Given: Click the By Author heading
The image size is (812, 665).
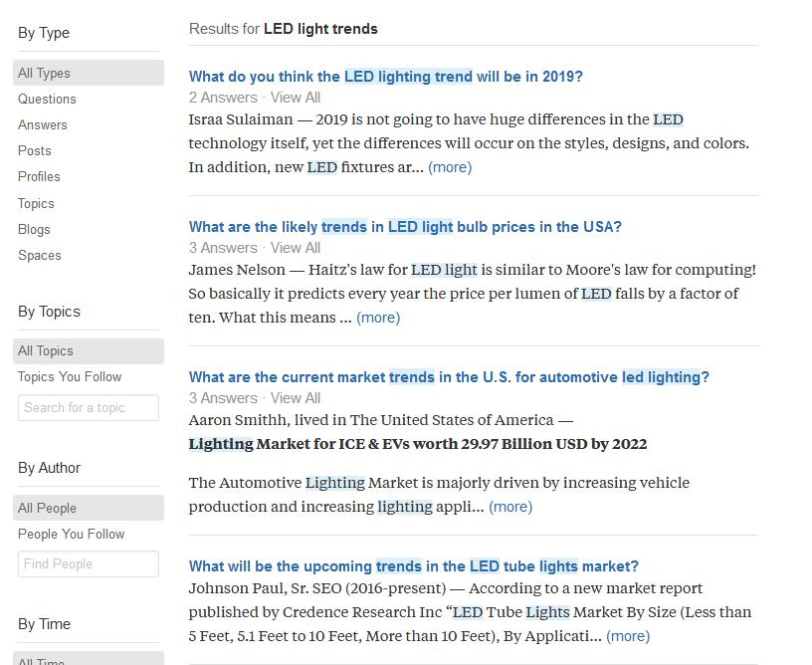Looking at the screenshot, I should pos(49,468).
